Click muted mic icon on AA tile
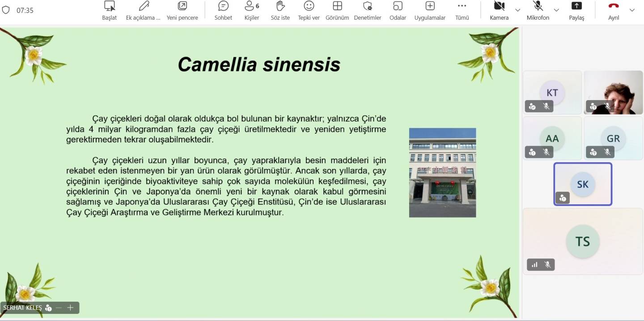 546,152
